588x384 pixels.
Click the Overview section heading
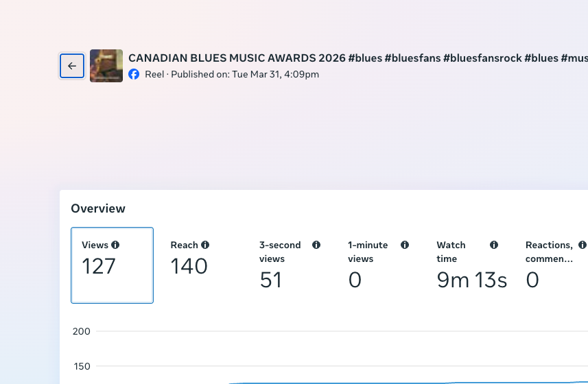pyautogui.click(x=98, y=208)
